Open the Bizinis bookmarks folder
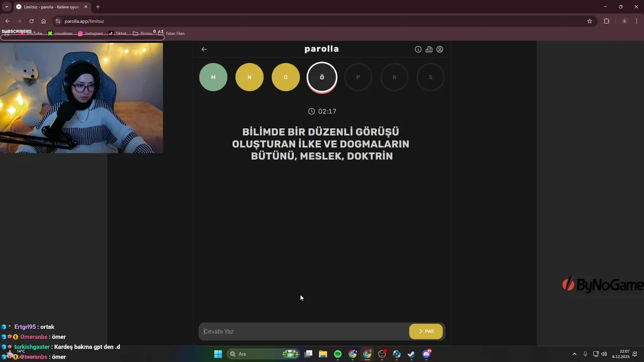 tap(142, 34)
